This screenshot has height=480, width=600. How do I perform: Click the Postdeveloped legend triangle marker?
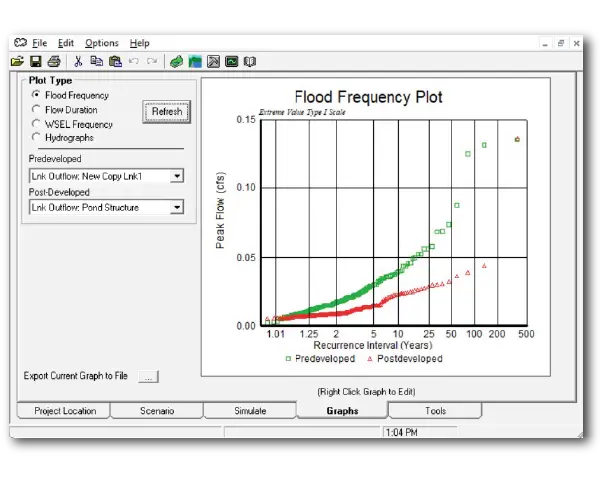click(370, 359)
